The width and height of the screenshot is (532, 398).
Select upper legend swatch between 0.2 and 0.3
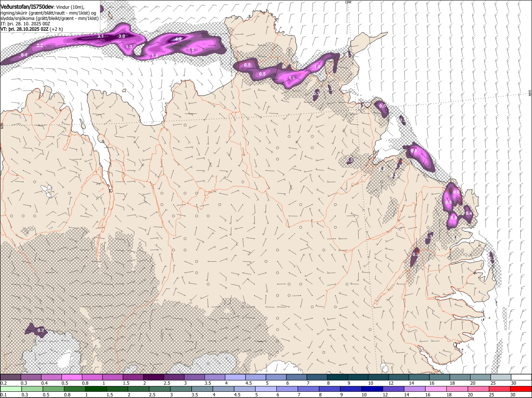pyautogui.click(x=10, y=377)
